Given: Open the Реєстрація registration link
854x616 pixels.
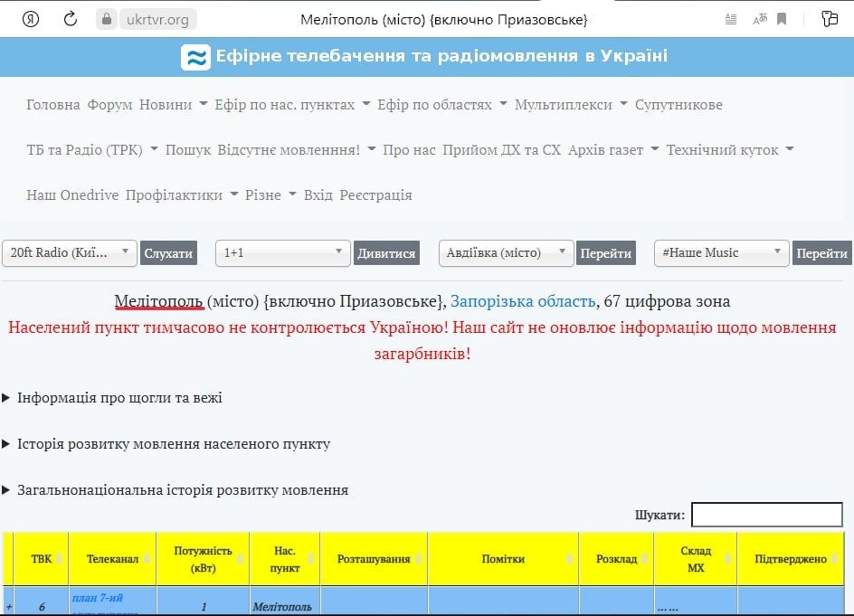Looking at the screenshot, I should [375, 195].
